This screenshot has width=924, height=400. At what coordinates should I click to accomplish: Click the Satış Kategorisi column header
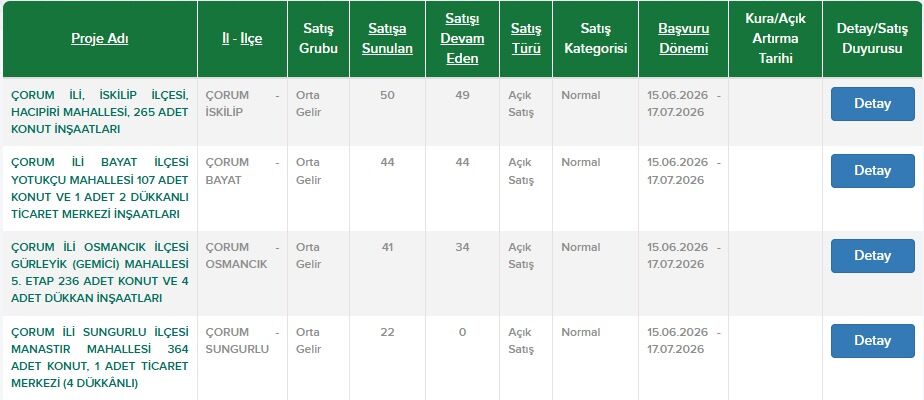[595, 38]
